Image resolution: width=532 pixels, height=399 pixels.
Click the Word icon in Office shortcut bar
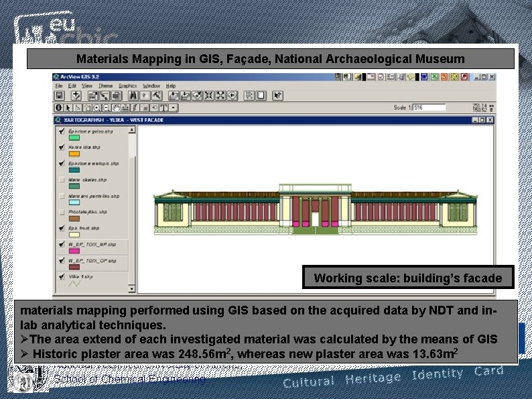coord(424,77)
